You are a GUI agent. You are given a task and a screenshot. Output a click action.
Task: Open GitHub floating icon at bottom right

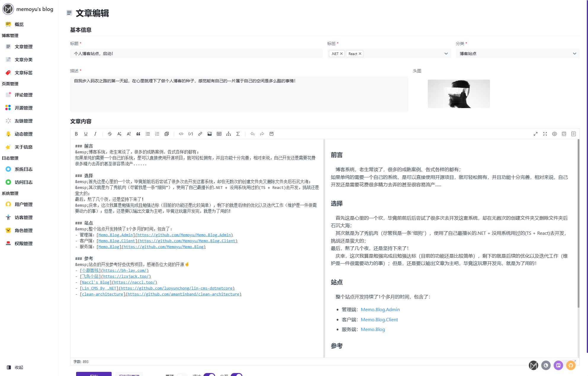(x=571, y=365)
